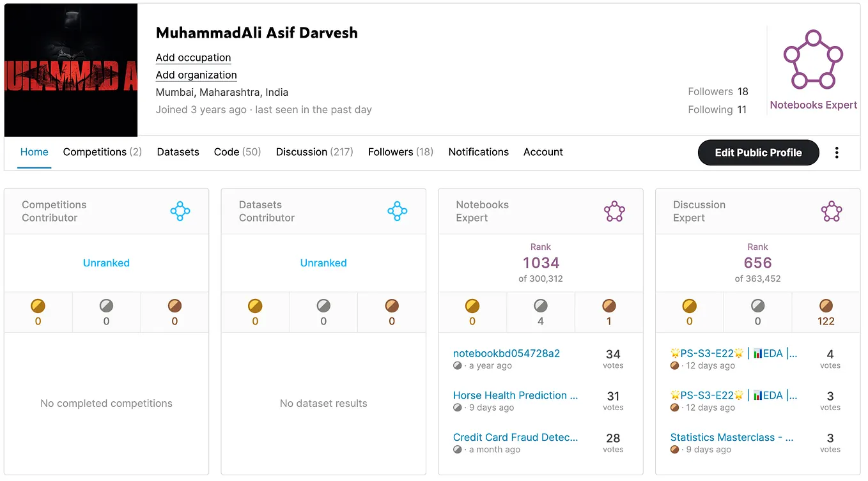Open the Statistics Masterclass discussion link

pos(732,438)
